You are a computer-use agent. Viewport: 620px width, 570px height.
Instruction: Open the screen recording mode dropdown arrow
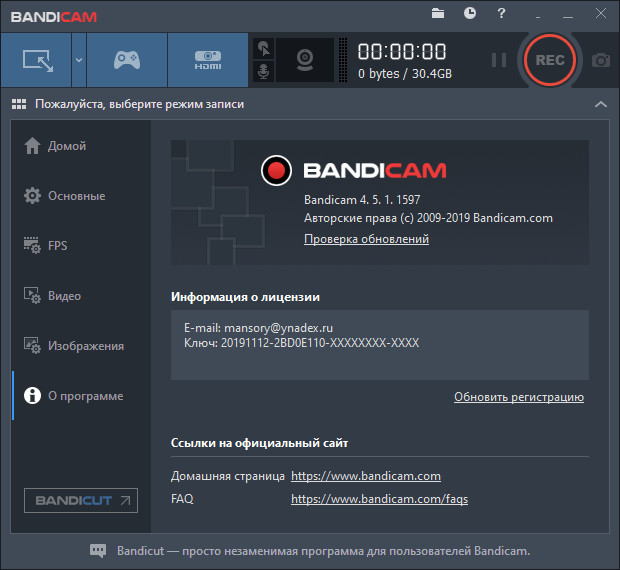(x=78, y=60)
